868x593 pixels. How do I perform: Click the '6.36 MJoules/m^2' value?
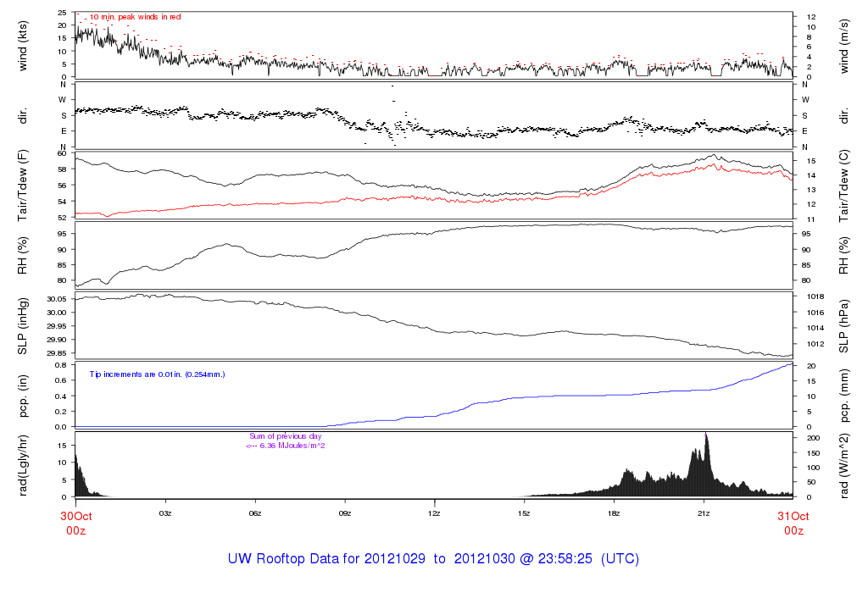pyautogui.click(x=292, y=446)
